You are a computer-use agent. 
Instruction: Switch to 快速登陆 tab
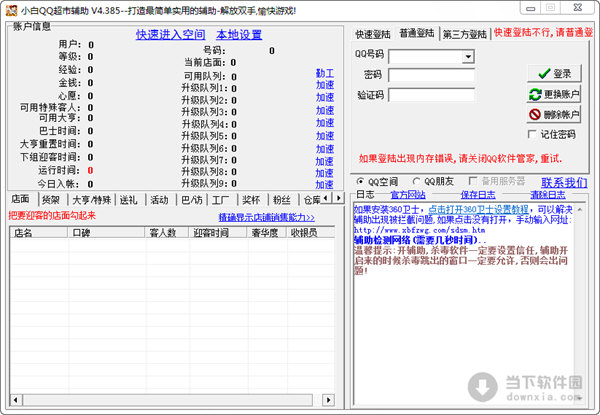pyautogui.click(x=373, y=34)
